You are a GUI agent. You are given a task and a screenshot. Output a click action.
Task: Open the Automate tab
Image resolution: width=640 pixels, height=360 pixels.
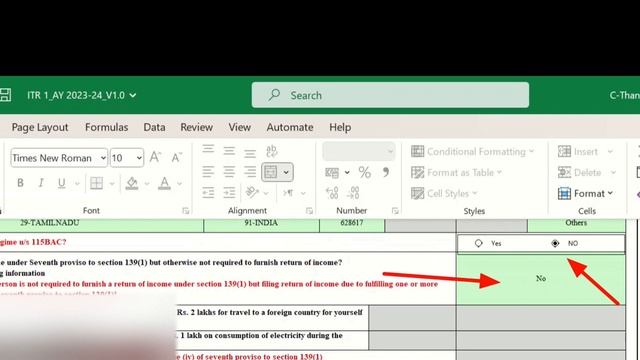point(290,127)
